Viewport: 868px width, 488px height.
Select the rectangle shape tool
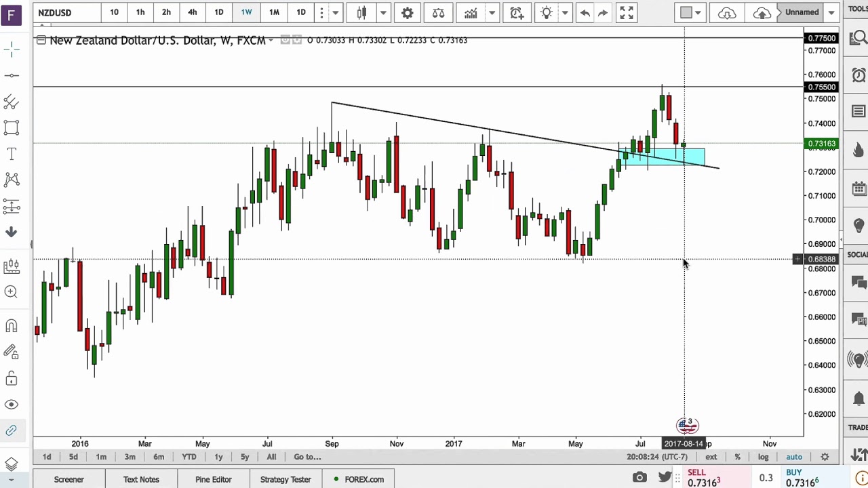click(x=12, y=128)
